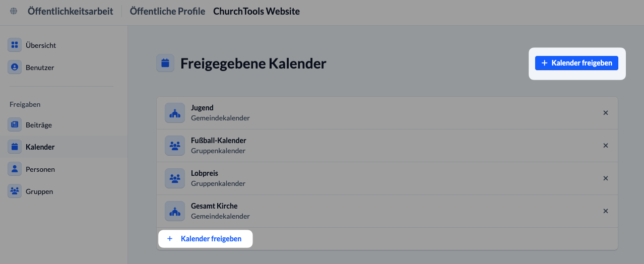
Task: Remove the Fußball-Kalender share
Action: coord(606,146)
